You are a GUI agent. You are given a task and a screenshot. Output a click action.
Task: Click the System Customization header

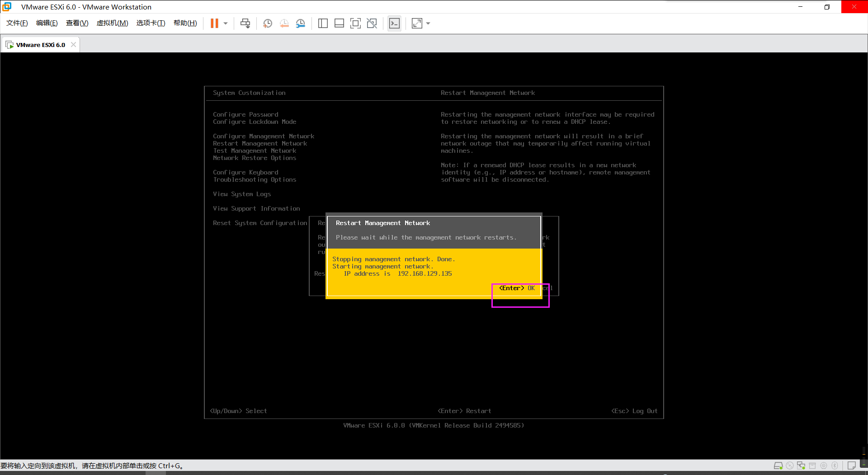[249, 93]
